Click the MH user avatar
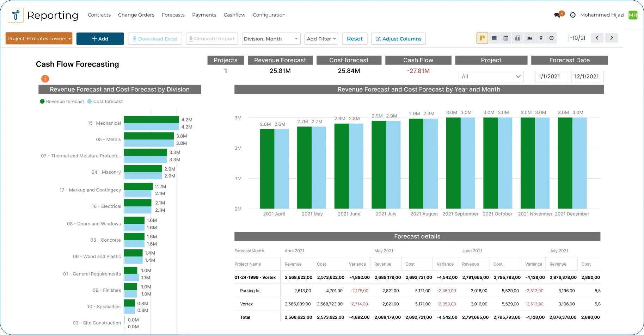The width and height of the screenshot is (644, 335). (633, 15)
